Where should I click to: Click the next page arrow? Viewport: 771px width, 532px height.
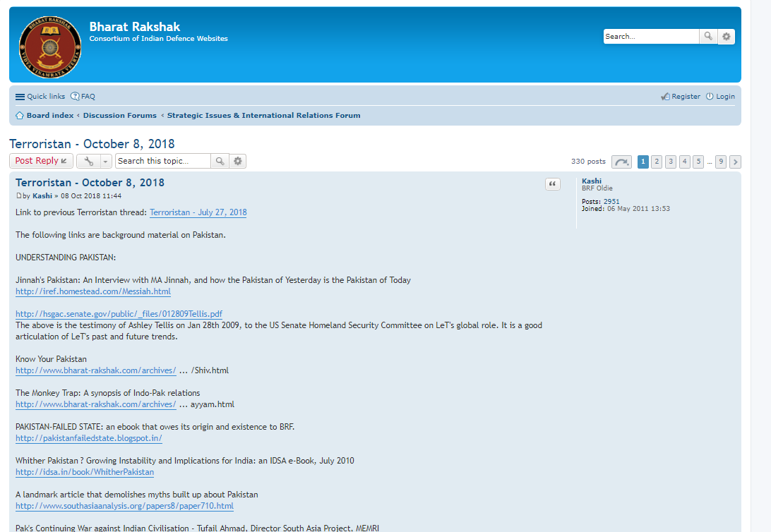[735, 162]
